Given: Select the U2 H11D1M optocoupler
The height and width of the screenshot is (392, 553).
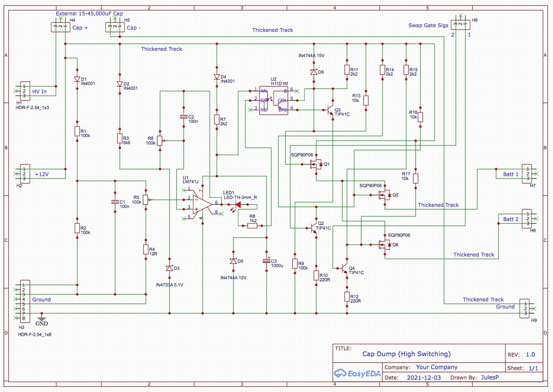Looking at the screenshot, I should [x=273, y=100].
